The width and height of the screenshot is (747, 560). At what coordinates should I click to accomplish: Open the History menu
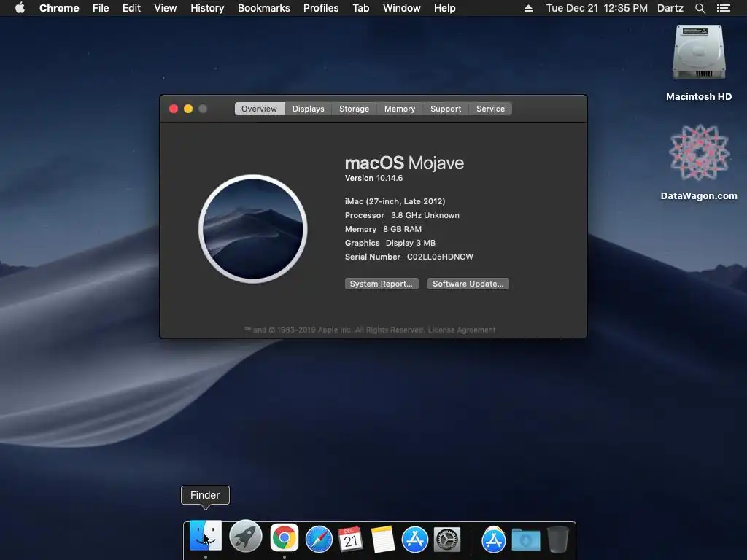tap(207, 8)
